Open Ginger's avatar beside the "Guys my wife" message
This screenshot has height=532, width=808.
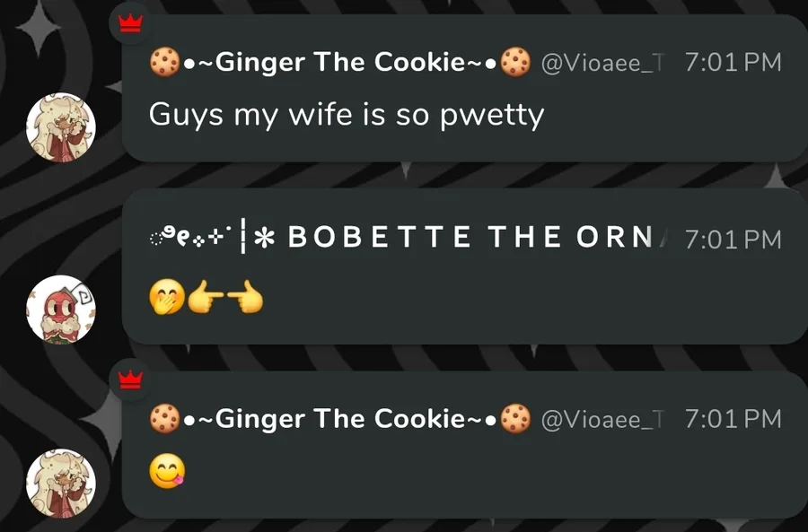[x=61, y=127]
